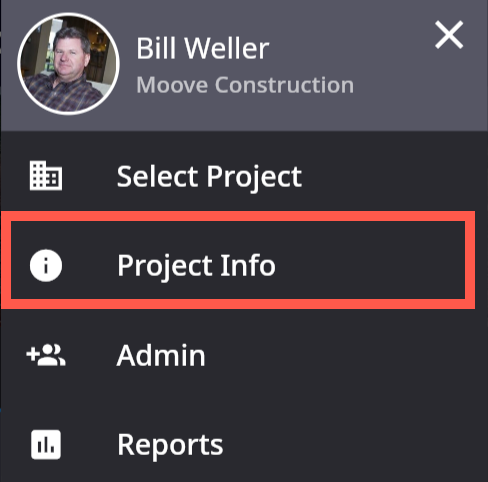488x482 pixels.
Task: Click the white ring around the avatar
Action: pos(69,15)
